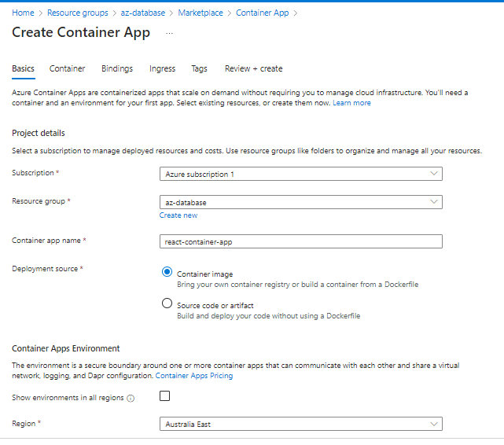
Task: Open the Tags tab
Action: (x=199, y=68)
